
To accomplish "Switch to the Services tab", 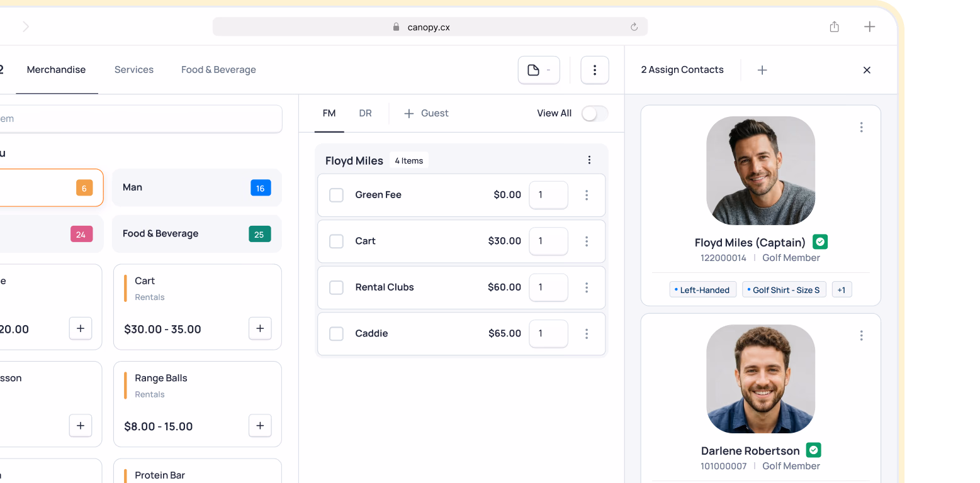I will pyautogui.click(x=134, y=70).
